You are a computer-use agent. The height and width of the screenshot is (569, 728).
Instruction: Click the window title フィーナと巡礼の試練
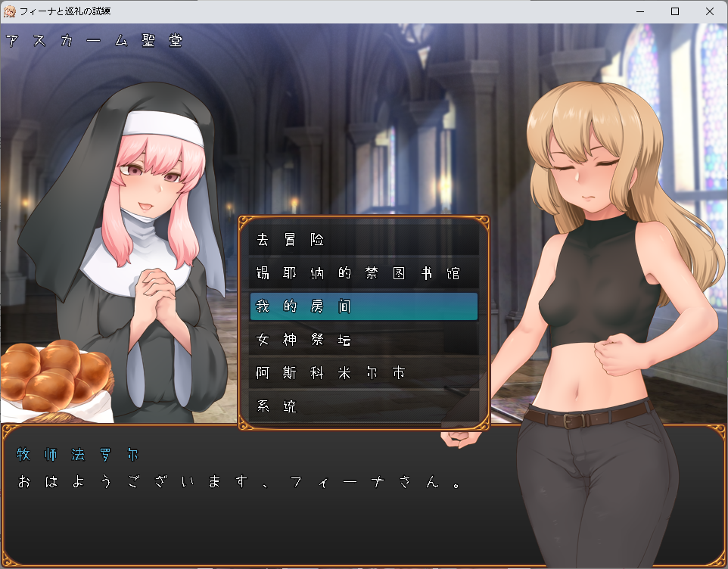pyautogui.click(x=73, y=11)
